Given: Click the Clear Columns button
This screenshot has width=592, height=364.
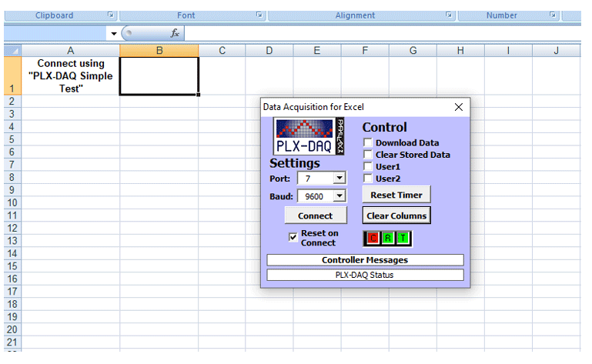Looking at the screenshot, I should click(x=396, y=215).
